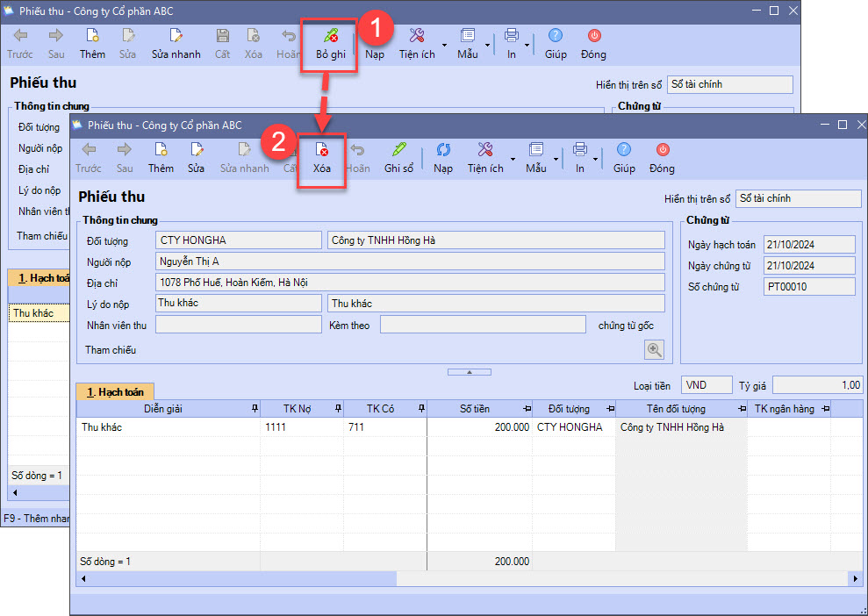The height and width of the screenshot is (616, 868).
Task: Click the Thêm (add new) icon in front window
Action: [161, 151]
